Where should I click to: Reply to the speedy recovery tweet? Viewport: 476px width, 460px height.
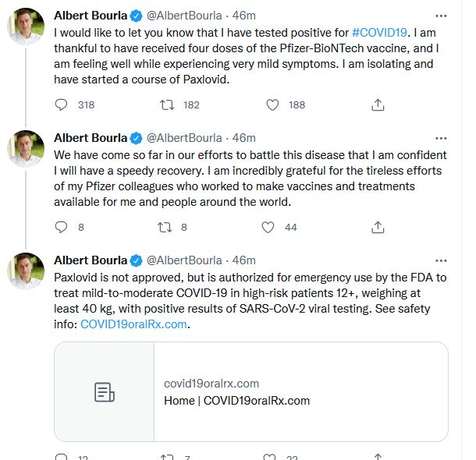tap(63, 227)
